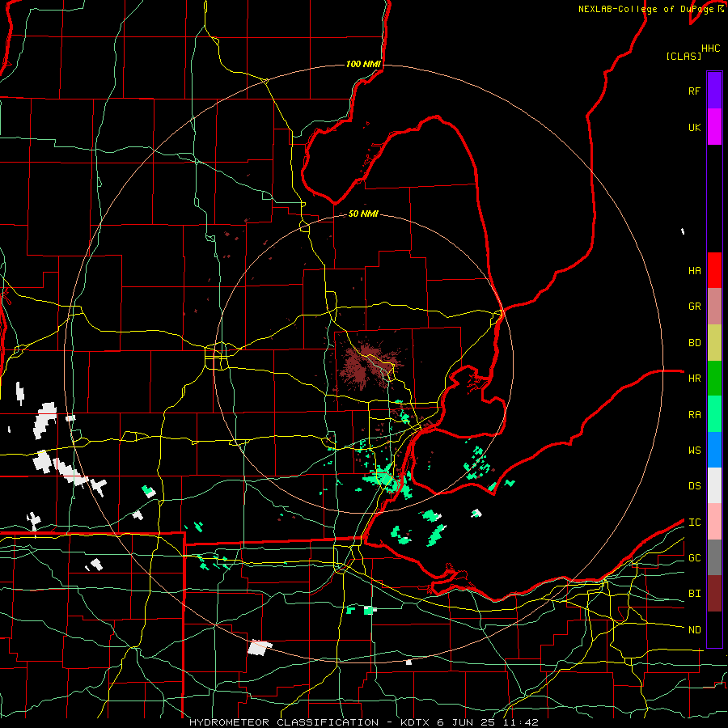Click the brown biological echo cluster near radar
The width and height of the screenshot is (728, 728).
click(x=369, y=365)
